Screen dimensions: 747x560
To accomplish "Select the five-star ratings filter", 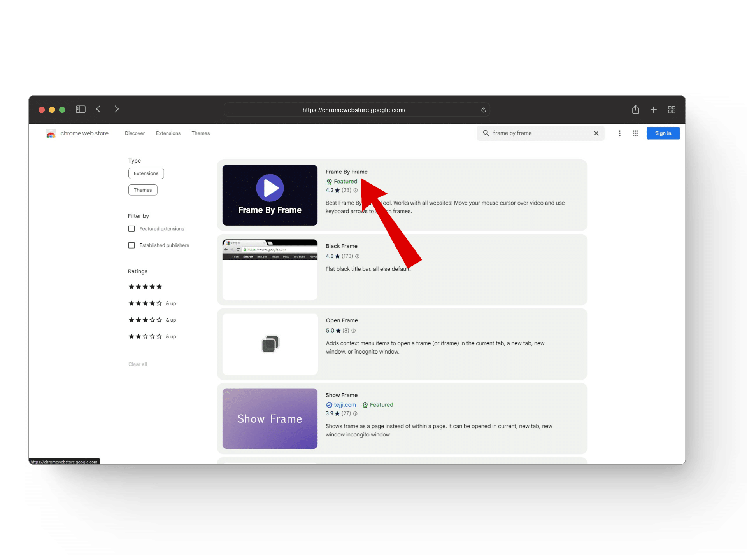I will coord(145,287).
